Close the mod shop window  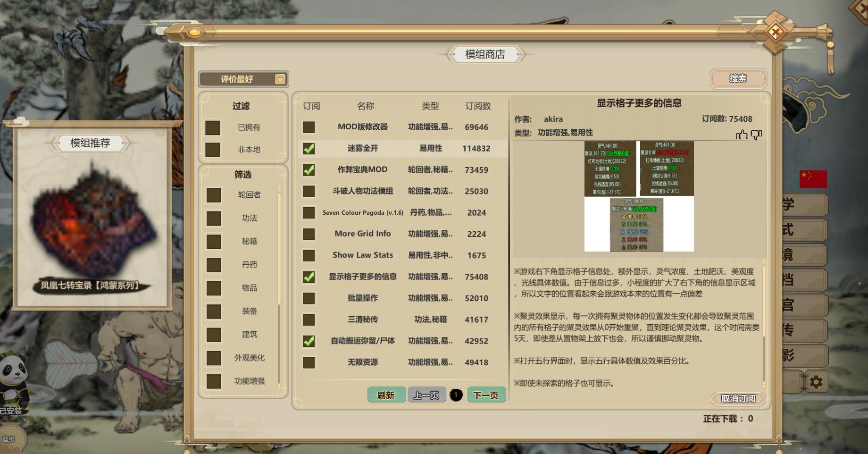click(x=775, y=33)
